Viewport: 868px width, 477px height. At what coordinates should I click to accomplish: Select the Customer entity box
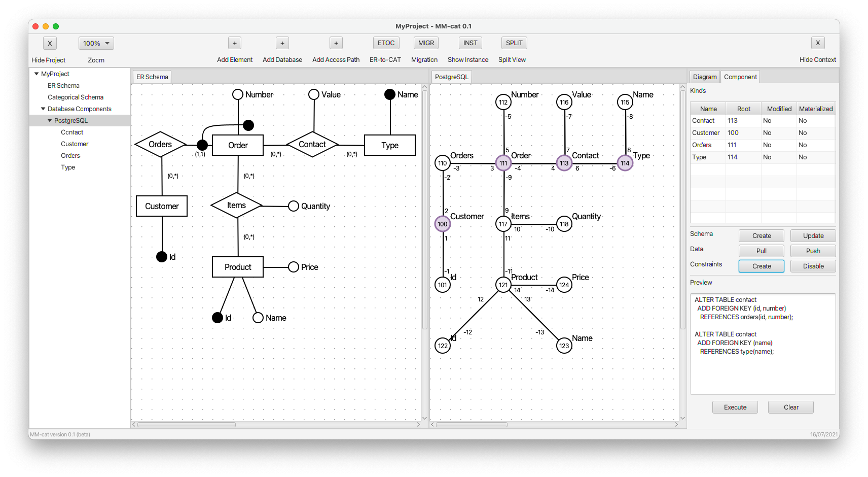click(162, 206)
